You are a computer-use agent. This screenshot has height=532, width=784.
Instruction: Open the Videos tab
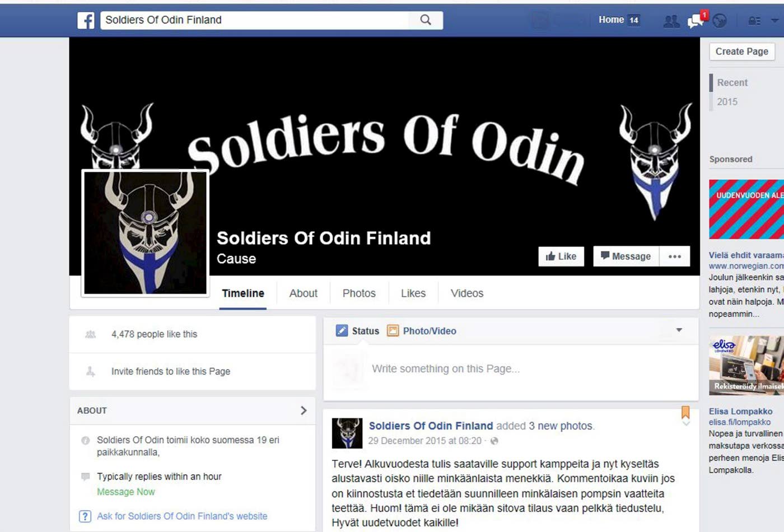click(x=467, y=293)
